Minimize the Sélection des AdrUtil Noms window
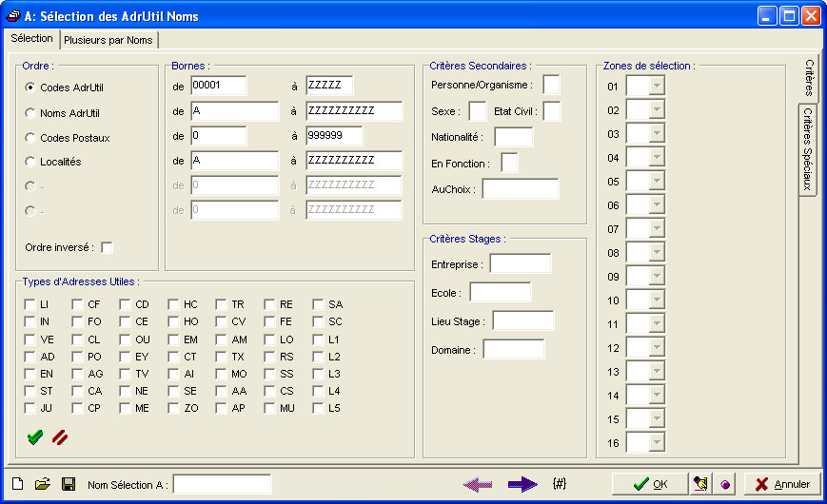The image size is (827, 504). point(767,16)
